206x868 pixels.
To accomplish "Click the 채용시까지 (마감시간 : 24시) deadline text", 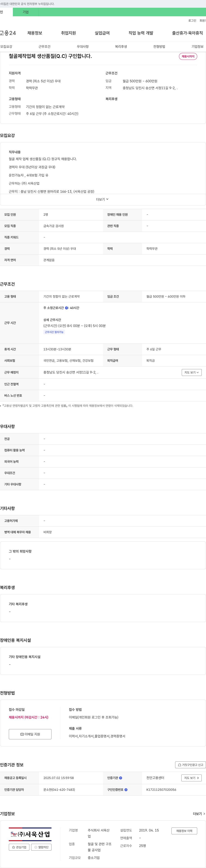I will 29,717.
